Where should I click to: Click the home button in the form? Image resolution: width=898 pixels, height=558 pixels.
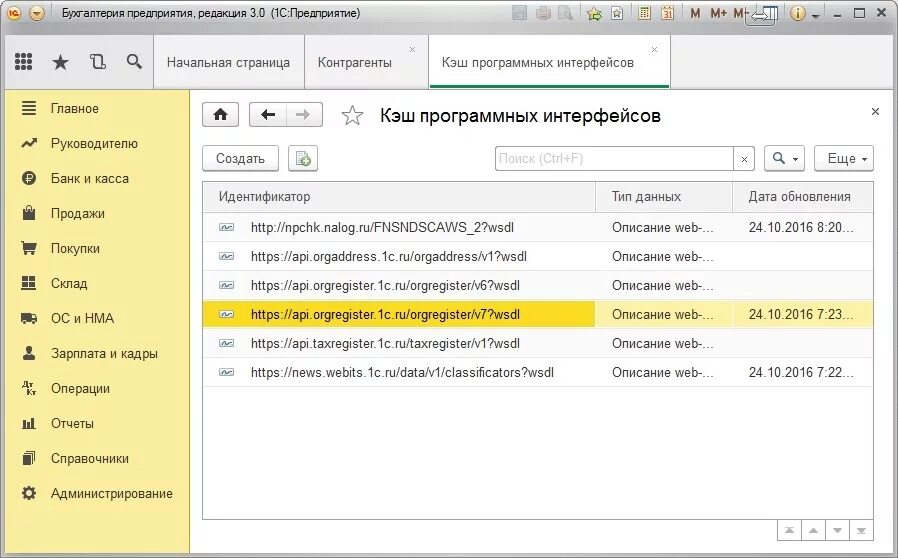220,115
